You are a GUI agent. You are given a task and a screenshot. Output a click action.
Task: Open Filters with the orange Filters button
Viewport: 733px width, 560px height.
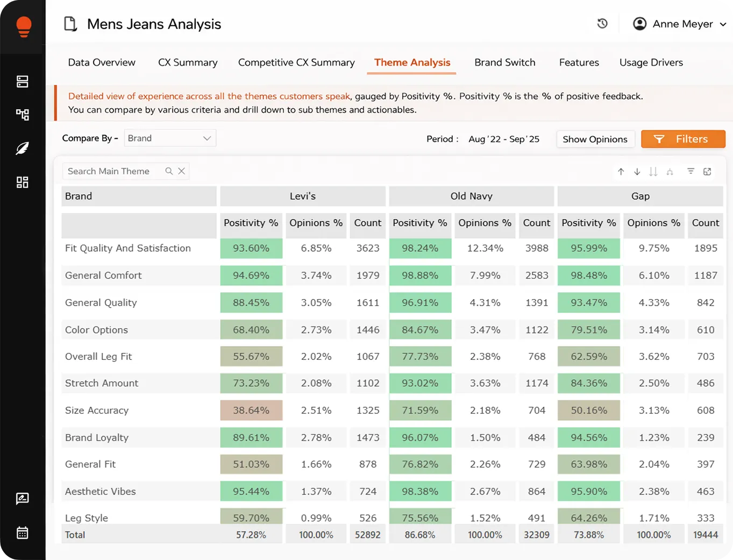(x=683, y=139)
